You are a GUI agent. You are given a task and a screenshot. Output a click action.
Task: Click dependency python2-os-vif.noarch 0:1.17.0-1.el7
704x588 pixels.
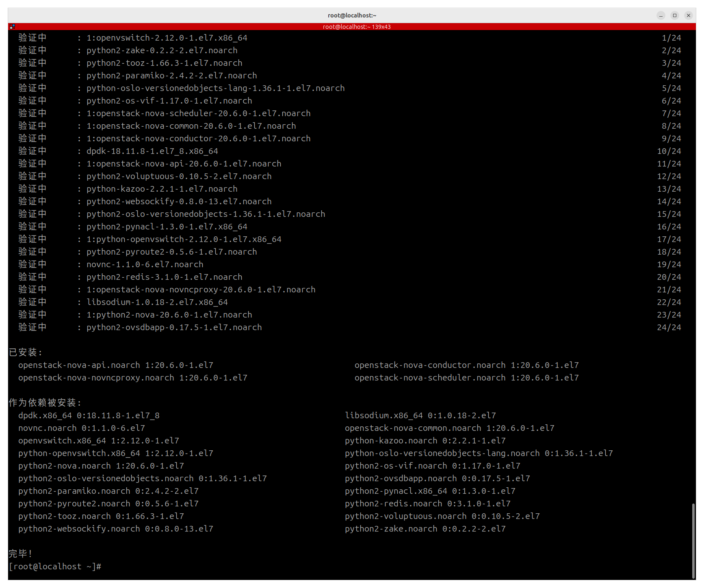[433, 466]
